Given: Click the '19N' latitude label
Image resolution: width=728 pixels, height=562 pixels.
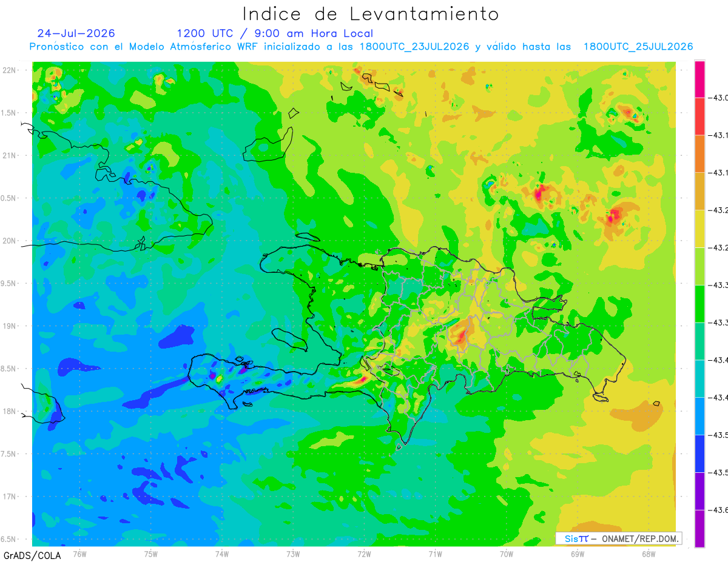Looking at the screenshot, I should point(10,326).
